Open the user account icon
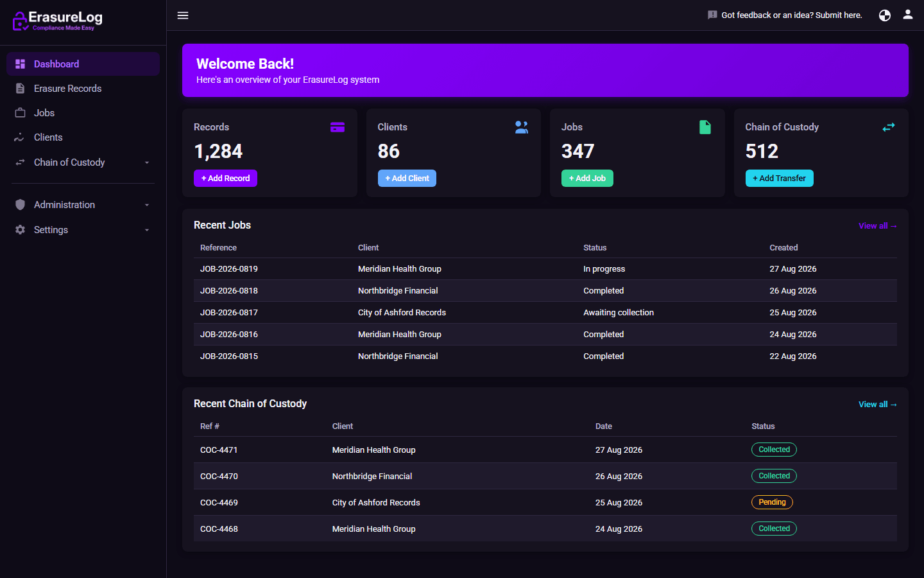This screenshot has width=924, height=578. [908, 15]
